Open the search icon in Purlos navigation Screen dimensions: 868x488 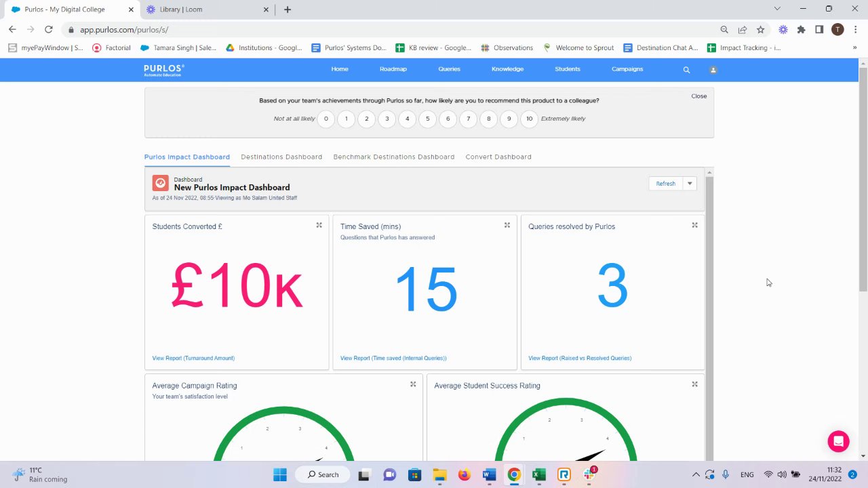[686, 70]
